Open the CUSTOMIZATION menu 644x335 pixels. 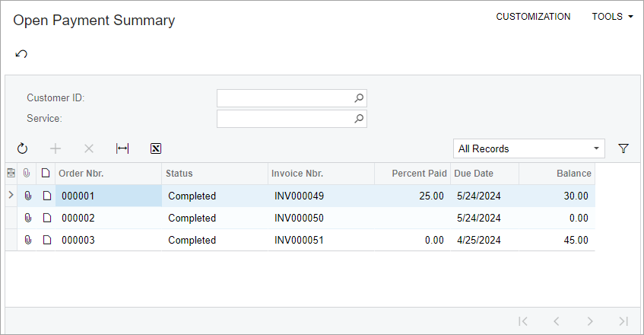click(x=533, y=17)
